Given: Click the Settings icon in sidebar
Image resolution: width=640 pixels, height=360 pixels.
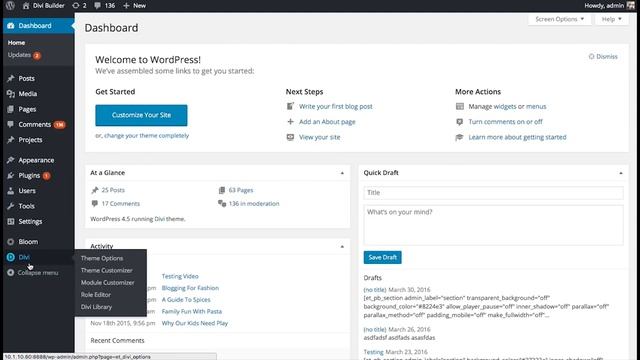Looking at the screenshot, I should [11, 222].
